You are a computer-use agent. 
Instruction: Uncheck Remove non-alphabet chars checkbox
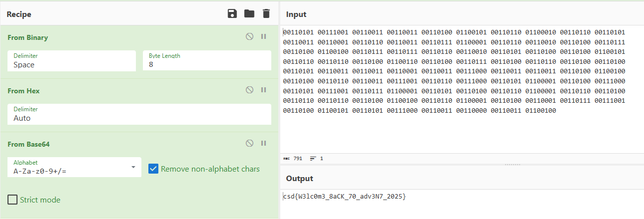click(154, 169)
